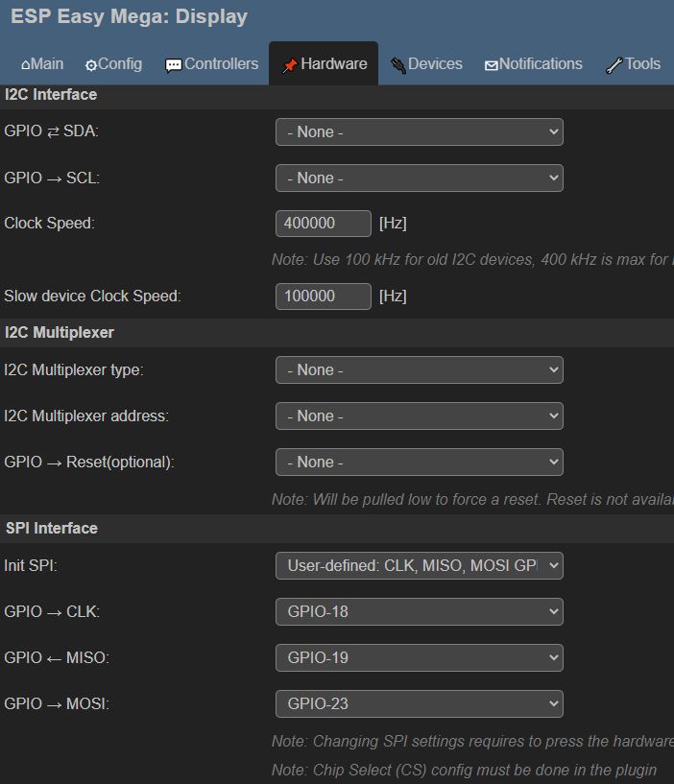The image size is (674, 784).
Task: Click the ESP Easy Mega: Display title
Action: (129, 16)
